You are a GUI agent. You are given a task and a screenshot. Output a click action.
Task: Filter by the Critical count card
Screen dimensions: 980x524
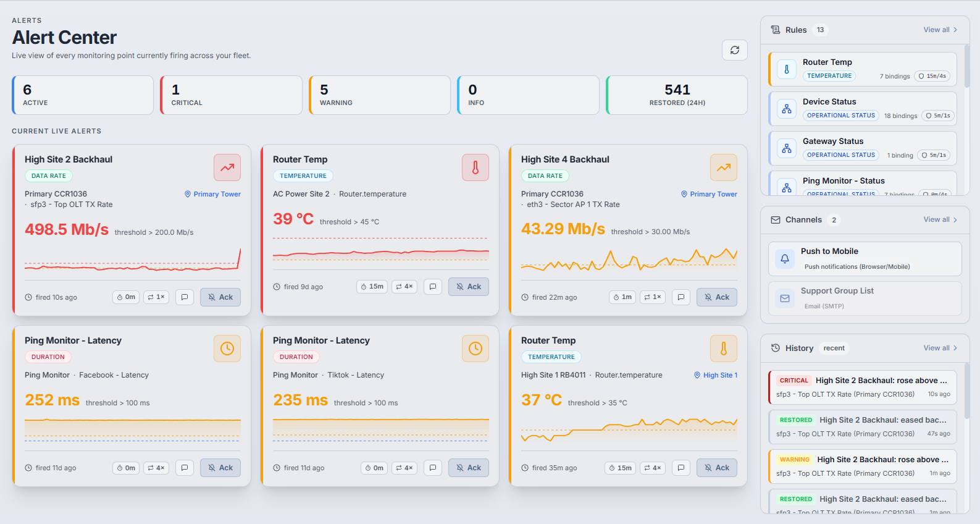tap(231, 95)
